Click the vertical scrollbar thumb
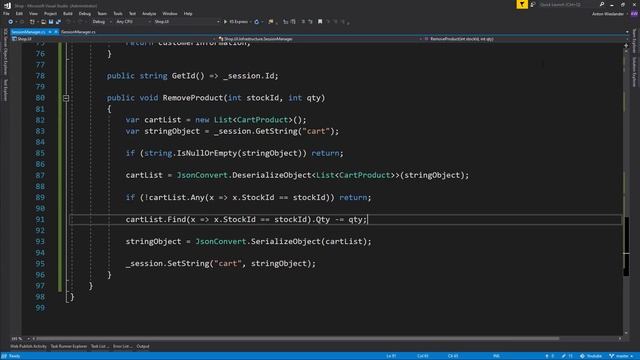Image resolution: width=640 pixels, height=360 pixels. [x=626, y=247]
